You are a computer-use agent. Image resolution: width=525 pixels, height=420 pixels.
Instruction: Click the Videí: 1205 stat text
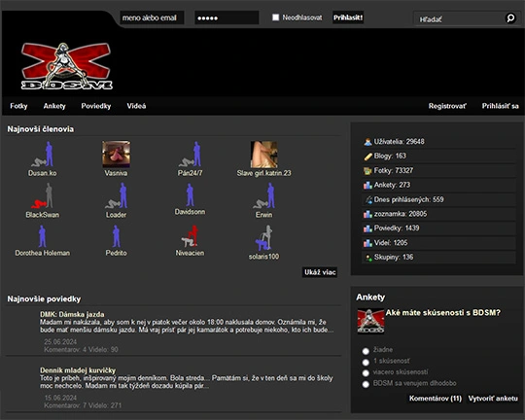(x=391, y=243)
